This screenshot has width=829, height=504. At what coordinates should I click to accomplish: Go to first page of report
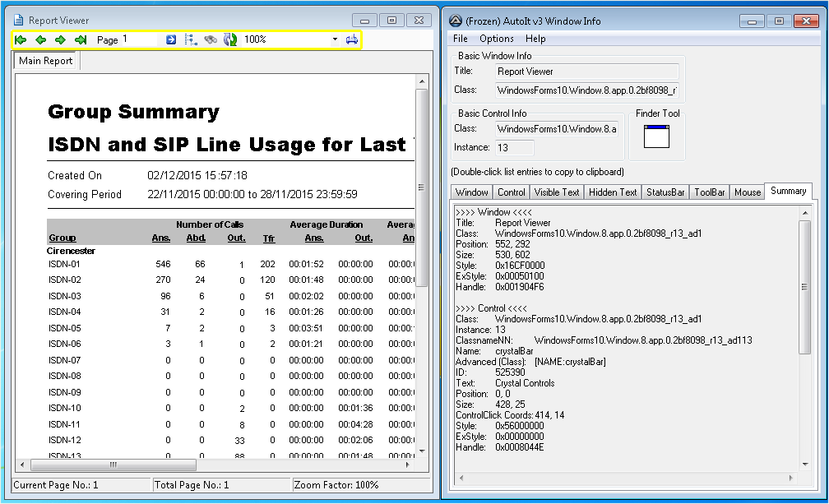point(21,39)
